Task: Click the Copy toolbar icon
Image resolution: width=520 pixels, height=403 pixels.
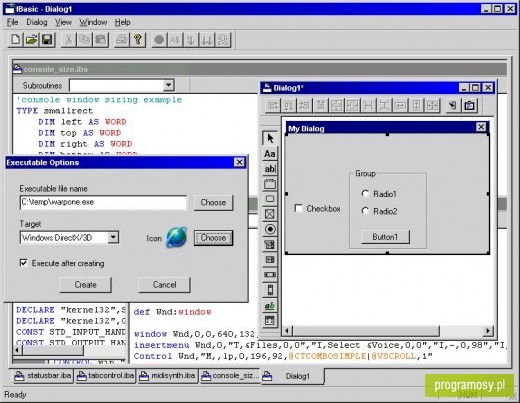Action: pos(84,40)
